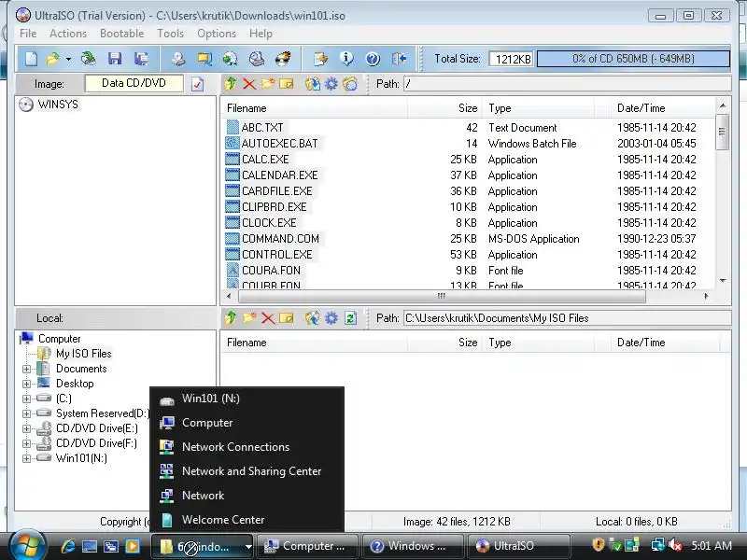Screen dimensions: 747x560
Task: Click the Exit door icon in the toolbar
Action: (x=400, y=59)
